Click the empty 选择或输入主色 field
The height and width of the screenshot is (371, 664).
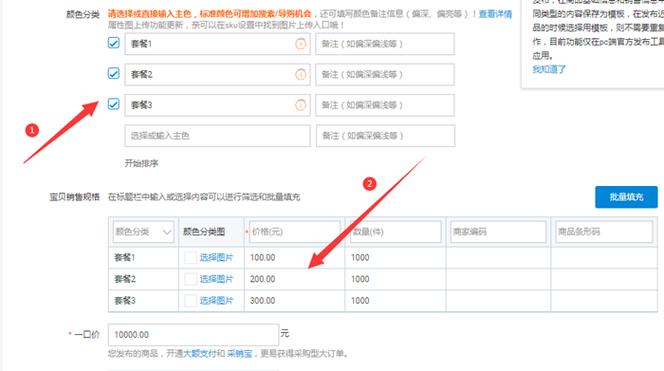click(217, 136)
